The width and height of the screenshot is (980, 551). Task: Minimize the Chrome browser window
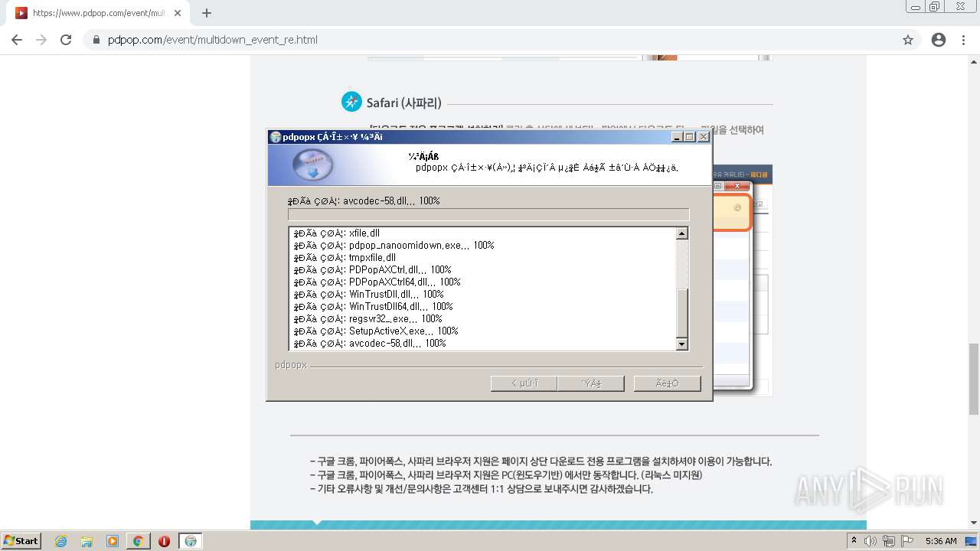915,7
